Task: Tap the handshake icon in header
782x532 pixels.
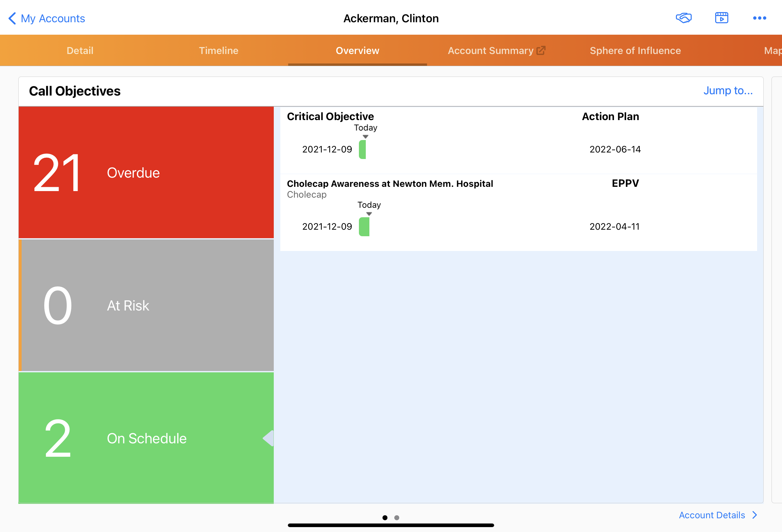Action: pyautogui.click(x=683, y=18)
